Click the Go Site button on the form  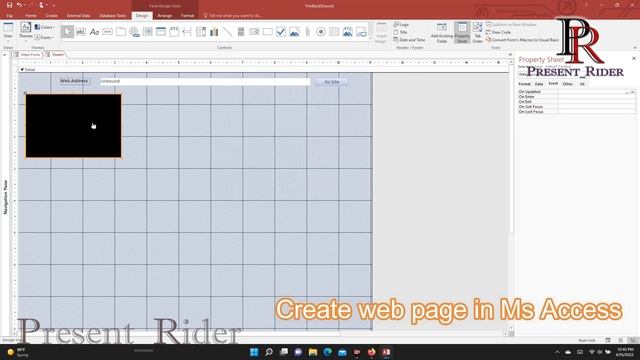coord(331,82)
